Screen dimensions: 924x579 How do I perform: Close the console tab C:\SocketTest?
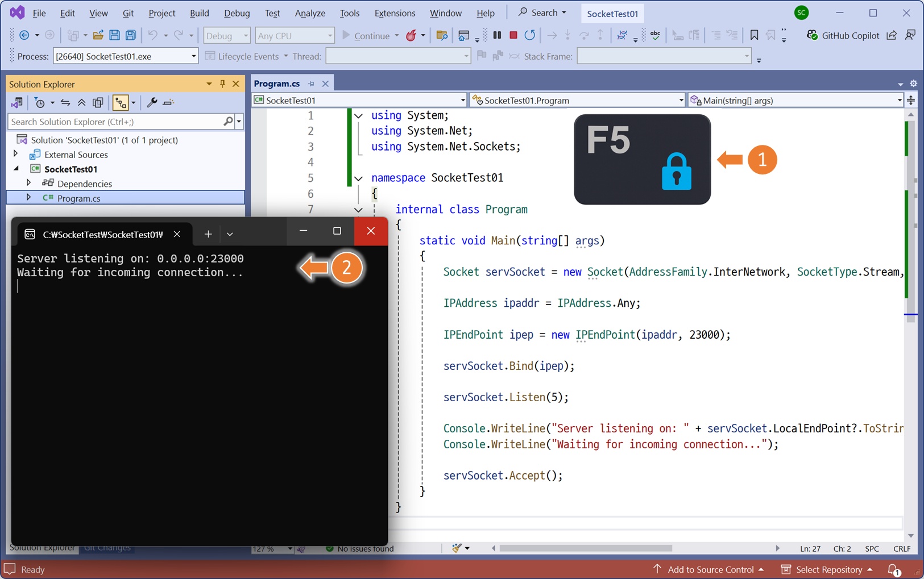(177, 234)
